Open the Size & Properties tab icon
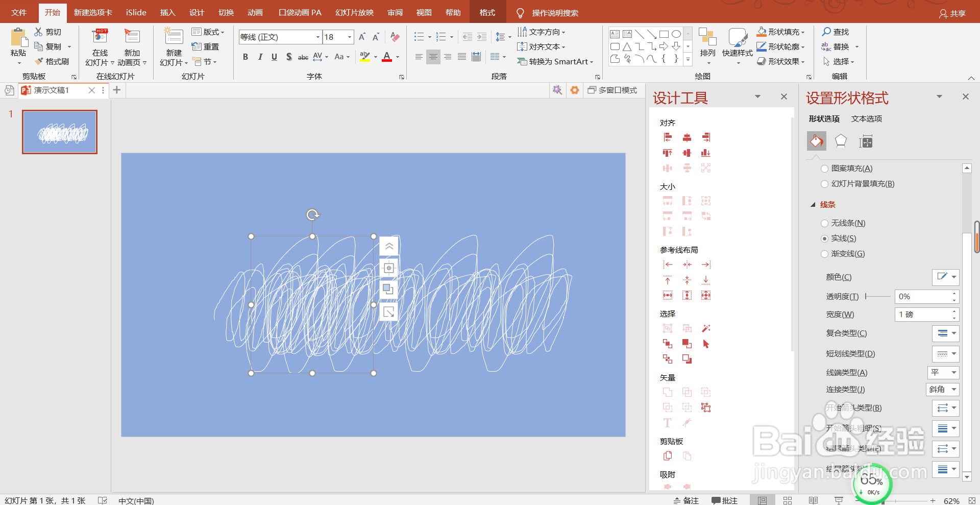 point(866,141)
